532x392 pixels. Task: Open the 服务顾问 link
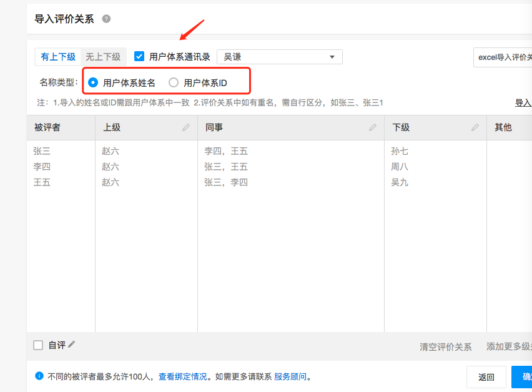[290, 377]
